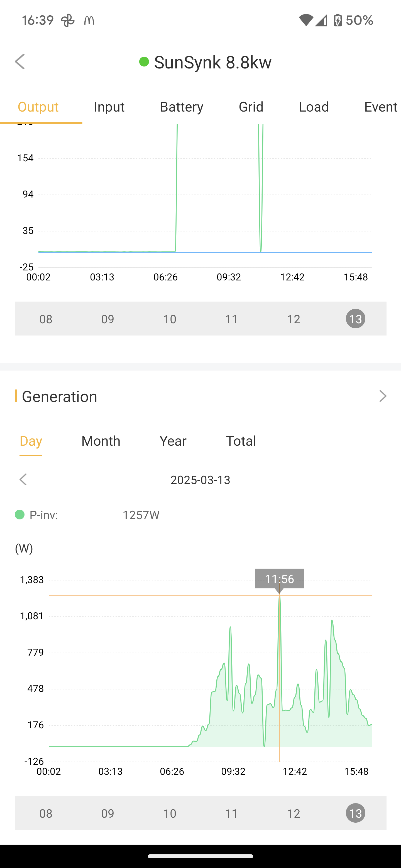Go to previous date using left chevron

pyautogui.click(x=23, y=480)
